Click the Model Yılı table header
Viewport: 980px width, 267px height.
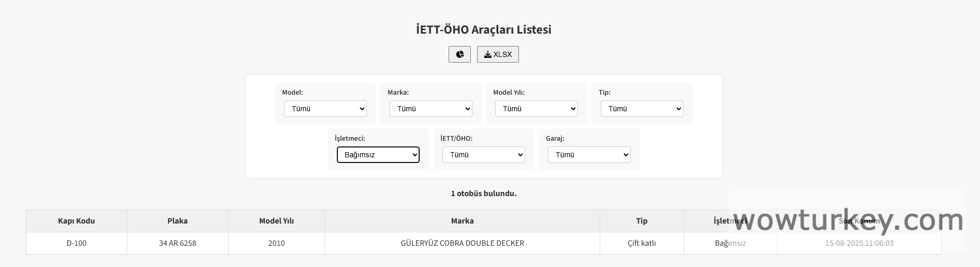tap(276, 221)
